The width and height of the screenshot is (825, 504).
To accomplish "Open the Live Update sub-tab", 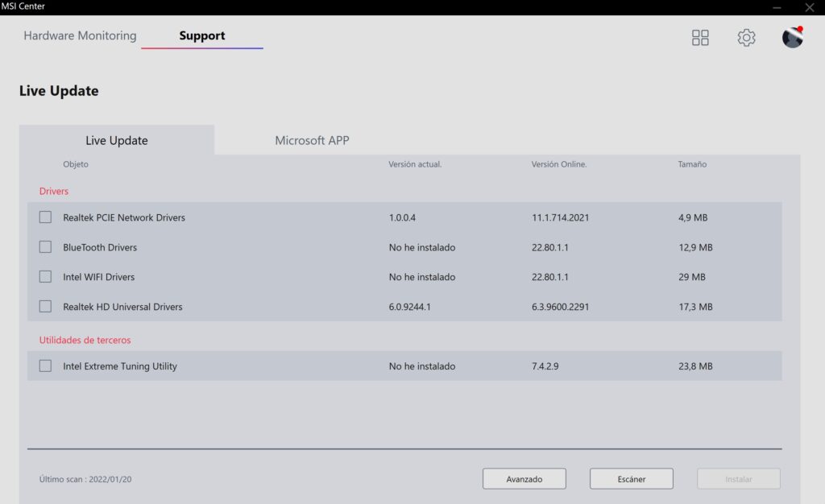I will pos(117,140).
